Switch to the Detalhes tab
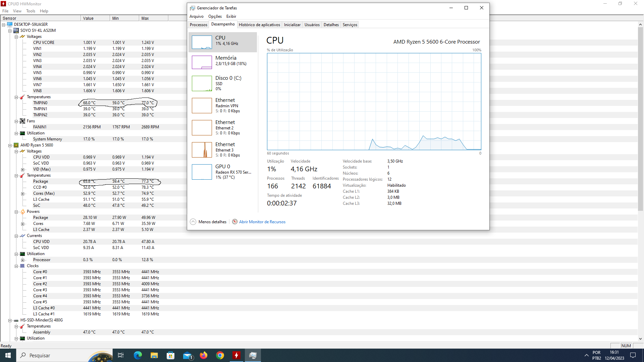The image size is (644, 362). (x=331, y=24)
